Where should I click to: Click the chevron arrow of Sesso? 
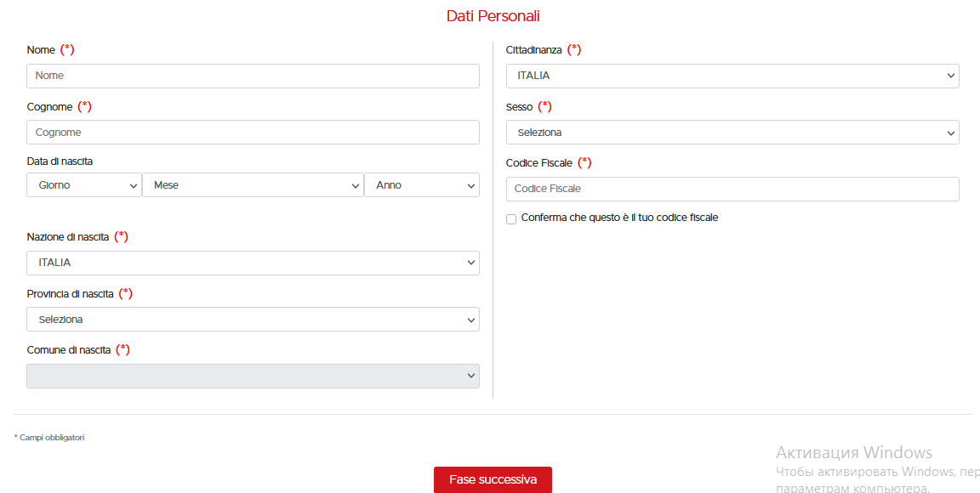[x=951, y=133]
